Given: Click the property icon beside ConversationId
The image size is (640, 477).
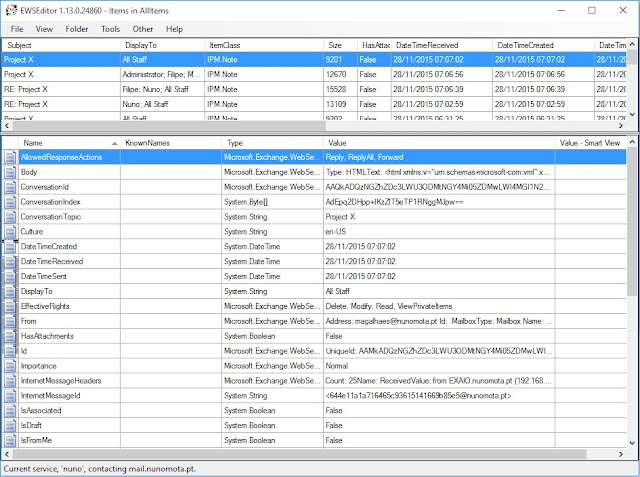Looking at the screenshot, I should click(10, 187).
